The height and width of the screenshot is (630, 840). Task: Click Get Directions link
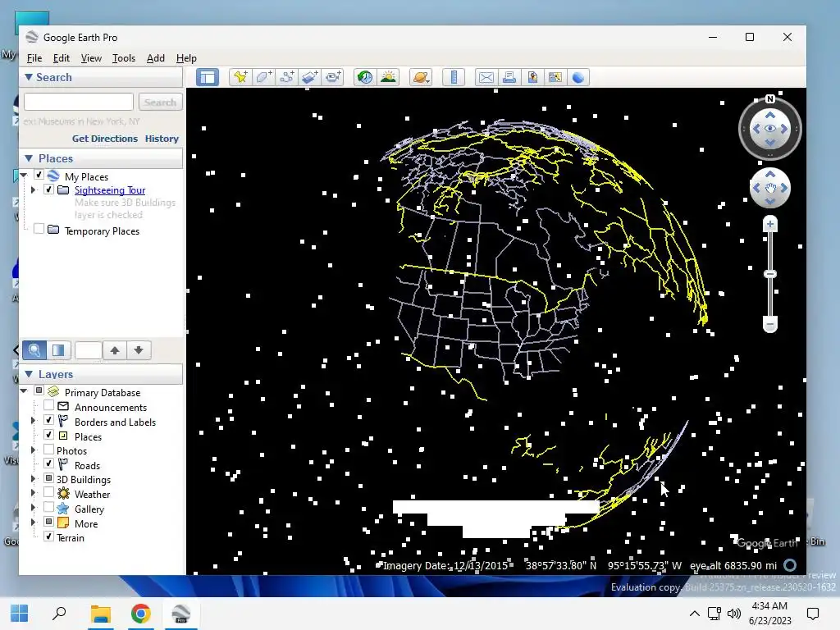(105, 139)
